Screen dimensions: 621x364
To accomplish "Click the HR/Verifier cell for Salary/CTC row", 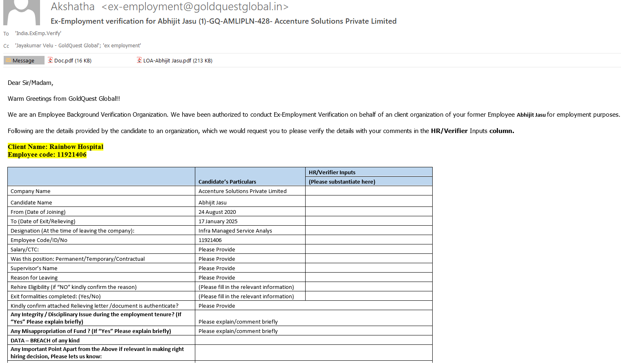I will [369, 249].
